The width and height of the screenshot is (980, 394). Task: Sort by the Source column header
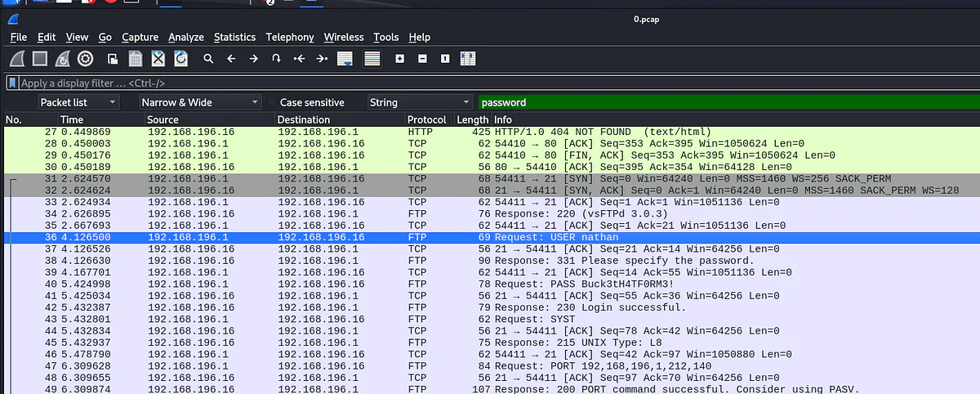pyautogui.click(x=210, y=120)
